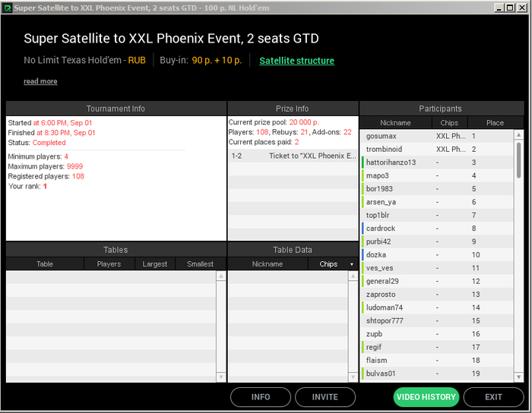Click the INVITE button

pos(325,397)
